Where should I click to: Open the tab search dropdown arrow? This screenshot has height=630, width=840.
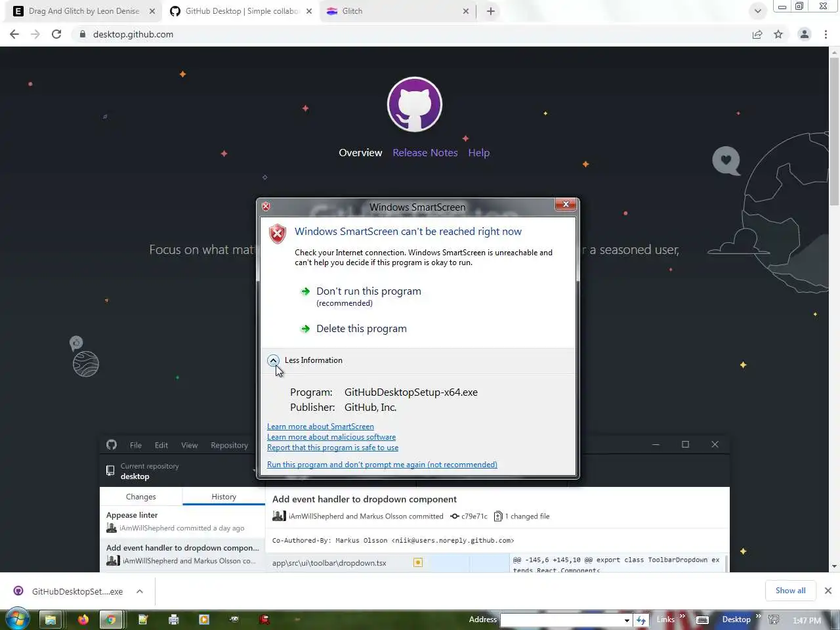click(757, 11)
